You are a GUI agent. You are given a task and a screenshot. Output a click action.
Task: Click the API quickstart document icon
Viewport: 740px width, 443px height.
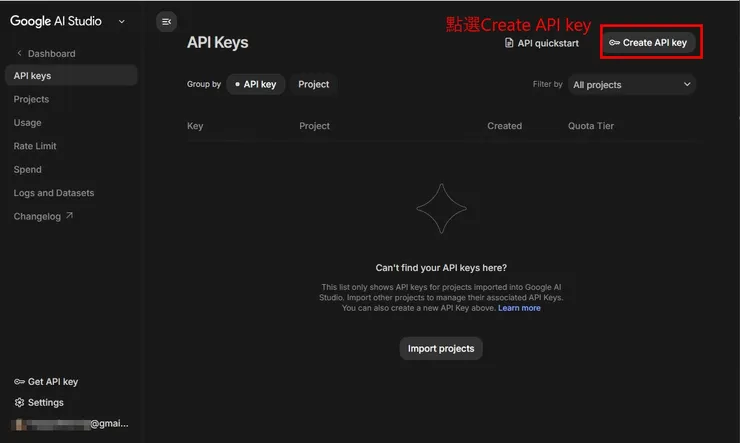(509, 43)
